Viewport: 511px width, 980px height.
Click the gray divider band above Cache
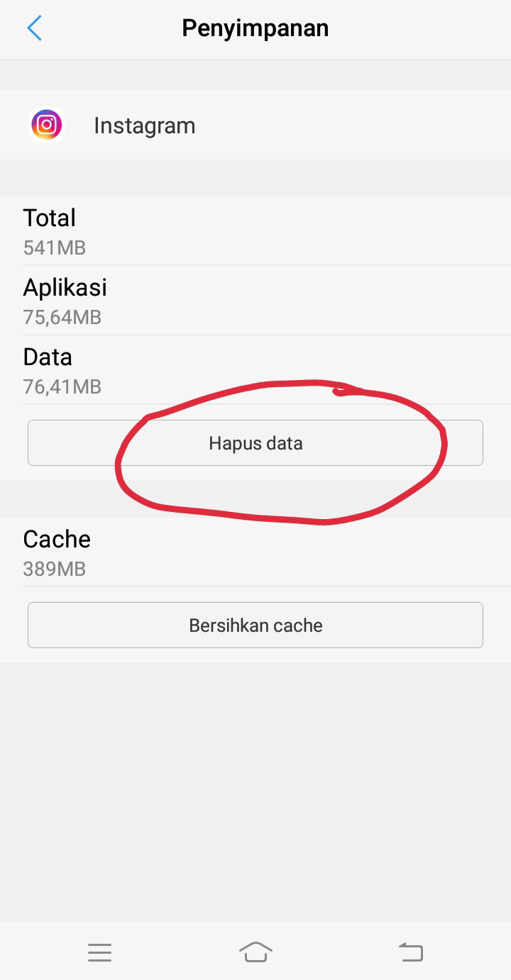click(255, 499)
